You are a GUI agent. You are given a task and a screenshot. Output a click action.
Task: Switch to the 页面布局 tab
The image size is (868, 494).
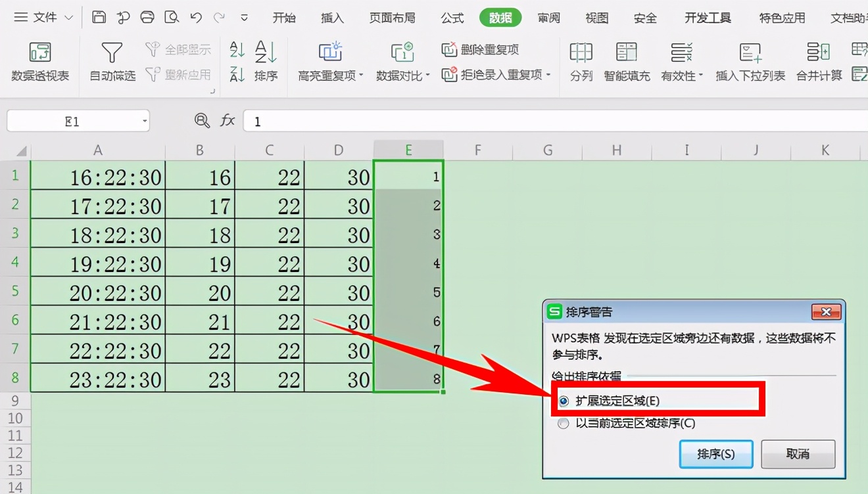pyautogui.click(x=392, y=18)
